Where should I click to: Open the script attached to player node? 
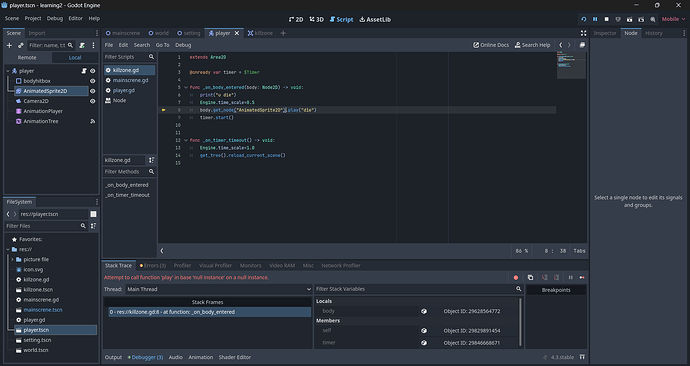click(84, 71)
